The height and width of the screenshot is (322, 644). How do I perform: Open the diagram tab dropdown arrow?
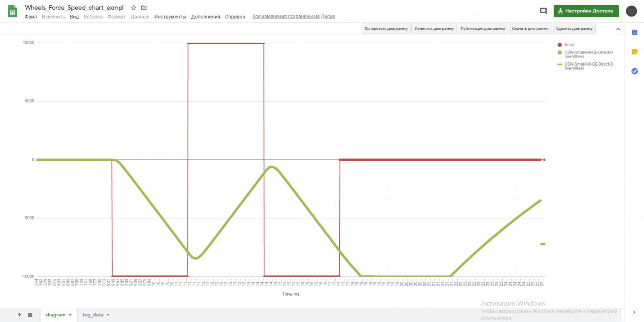(70, 315)
